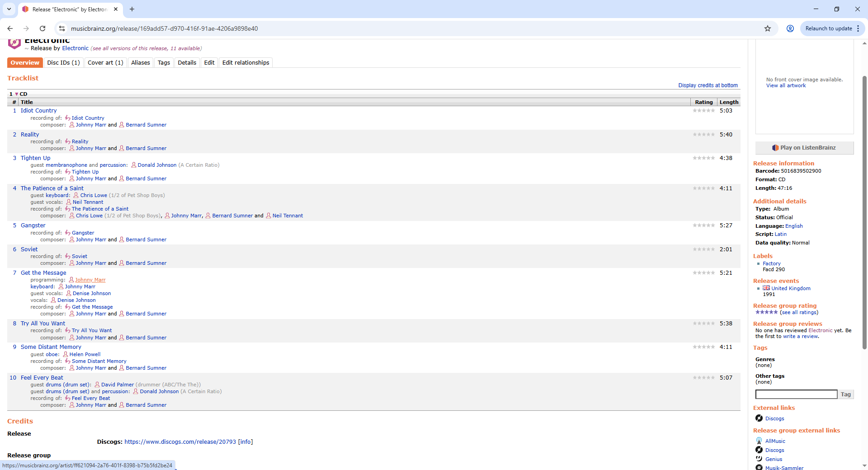Click write a review link
The image size is (868, 470).
coord(800,336)
